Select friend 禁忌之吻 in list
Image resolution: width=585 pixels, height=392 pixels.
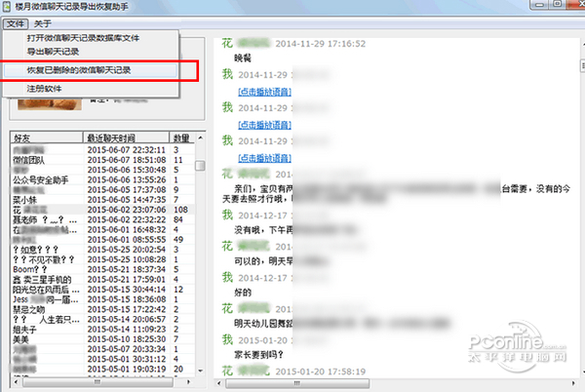[28, 309]
